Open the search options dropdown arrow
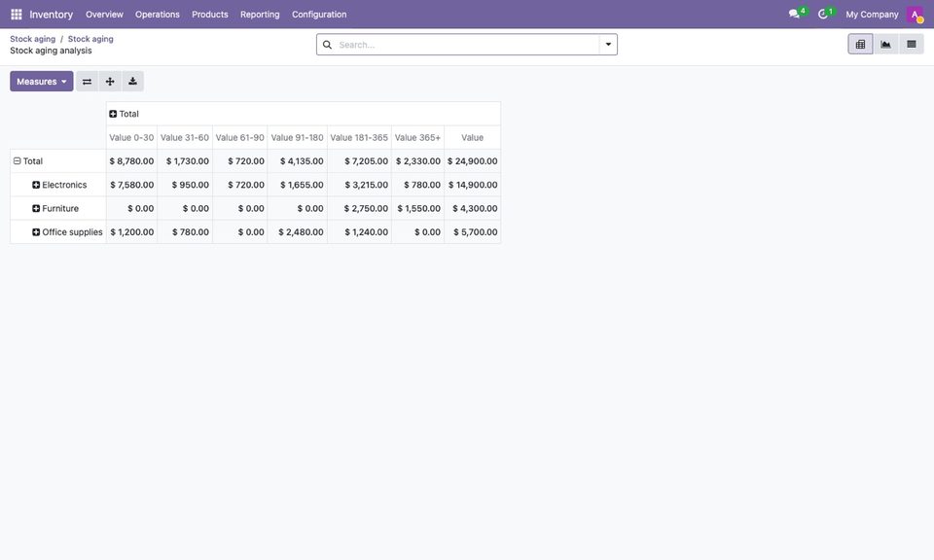 (608, 45)
